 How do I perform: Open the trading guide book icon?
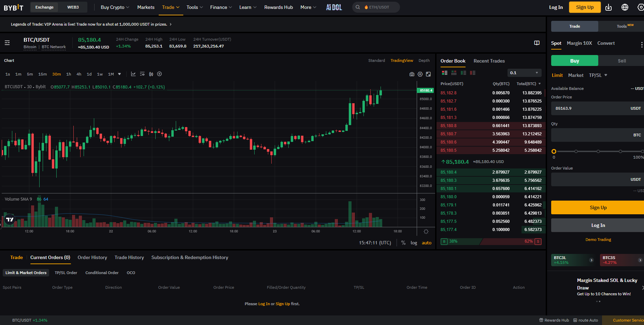pos(537,43)
